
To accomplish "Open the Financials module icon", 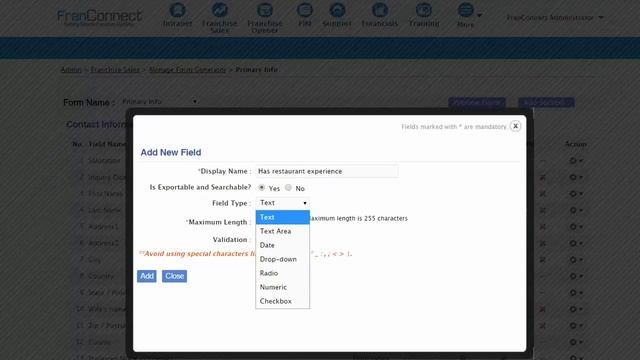I will (380, 10).
